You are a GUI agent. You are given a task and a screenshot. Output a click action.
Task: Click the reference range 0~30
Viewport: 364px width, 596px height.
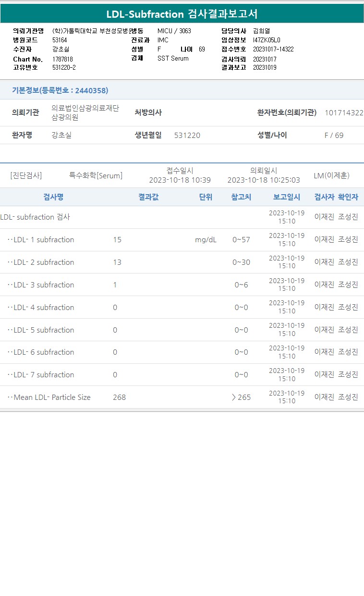241,262
